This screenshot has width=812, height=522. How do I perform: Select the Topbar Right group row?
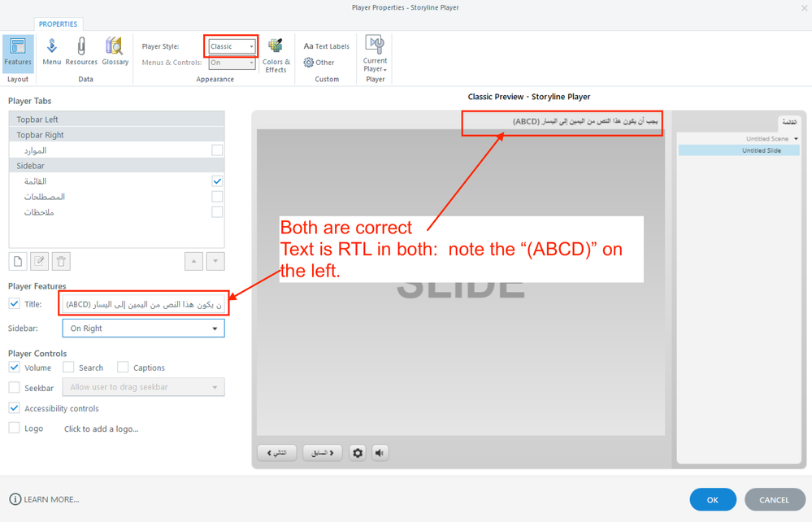[x=116, y=135]
